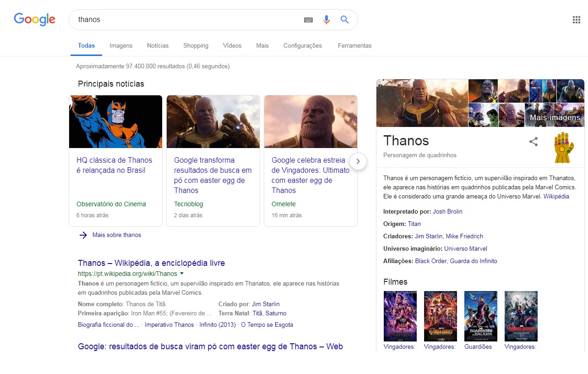Open Ferramentas search tools
The height and width of the screenshot is (374, 588).
pos(355,45)
